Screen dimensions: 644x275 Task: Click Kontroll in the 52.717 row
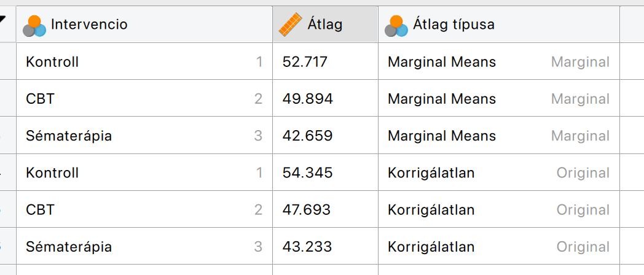(52, 62)
